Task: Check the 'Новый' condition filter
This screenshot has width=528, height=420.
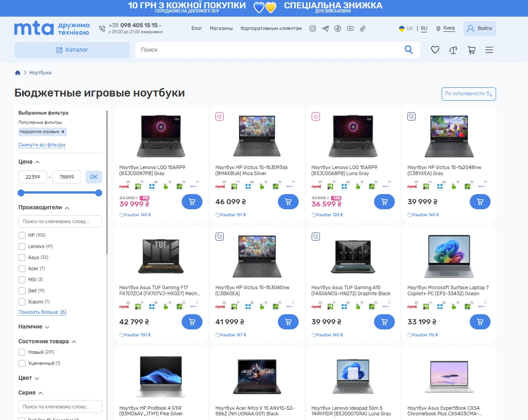Action: (22, 353)
